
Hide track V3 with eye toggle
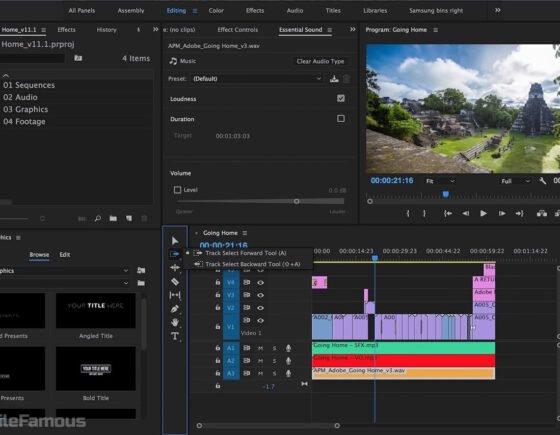coord(260,295)
